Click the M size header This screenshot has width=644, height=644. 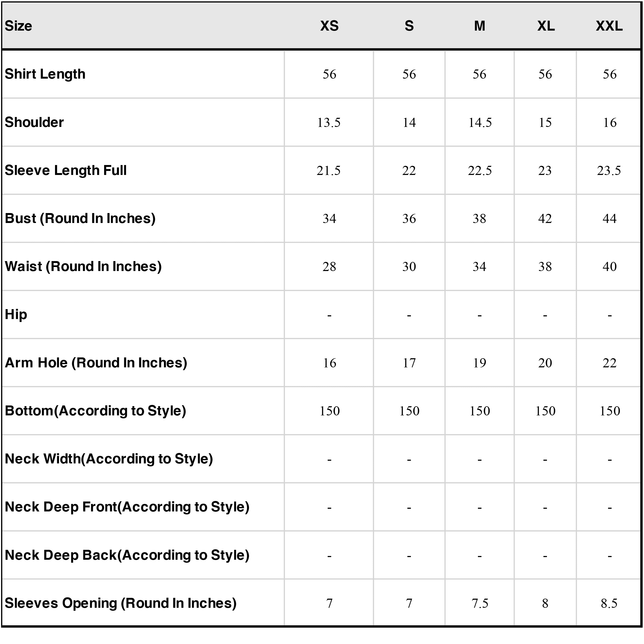[x=479, y=26]
